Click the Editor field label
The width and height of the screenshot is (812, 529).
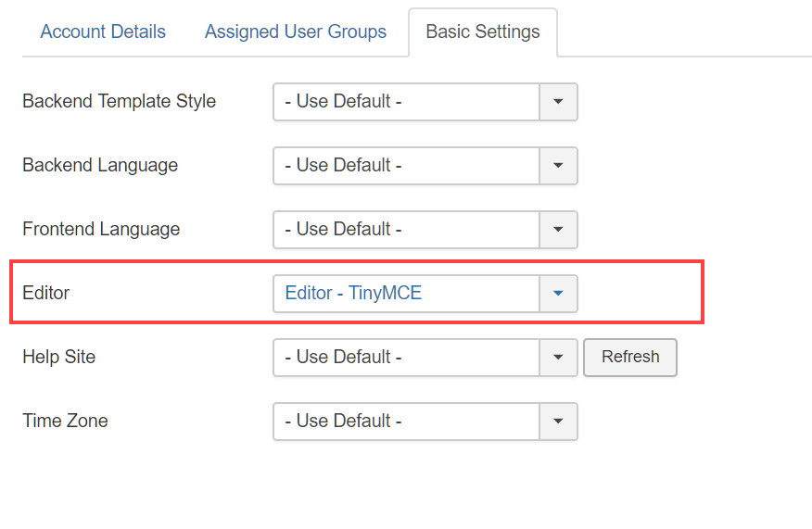pos(46,293)
